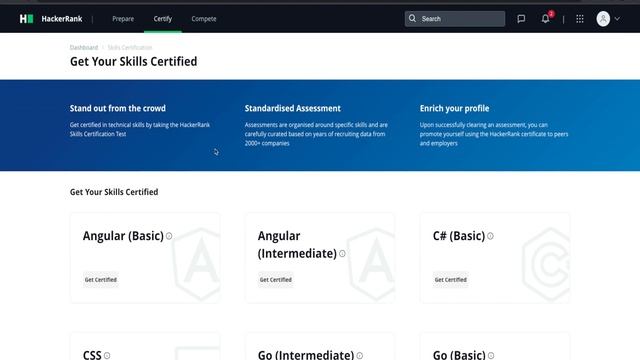Show info icon next to CSS

point(107,356)
